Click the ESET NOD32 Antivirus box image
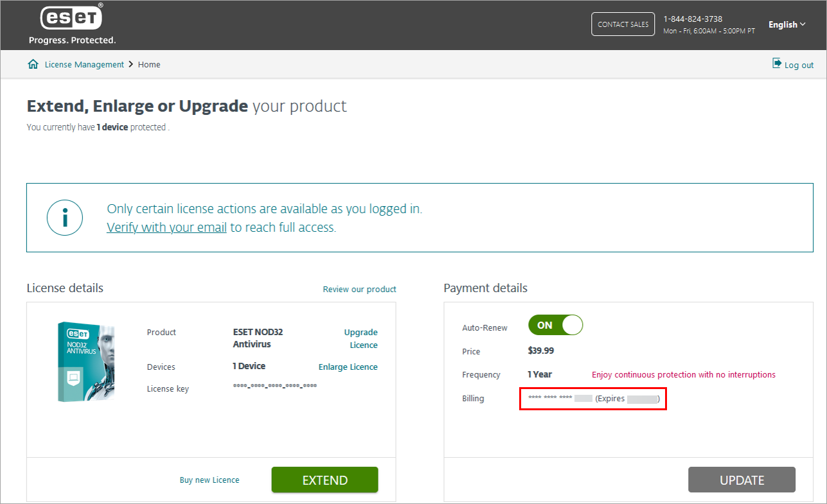This screenshot has width=827, height=504. (86, 361)
